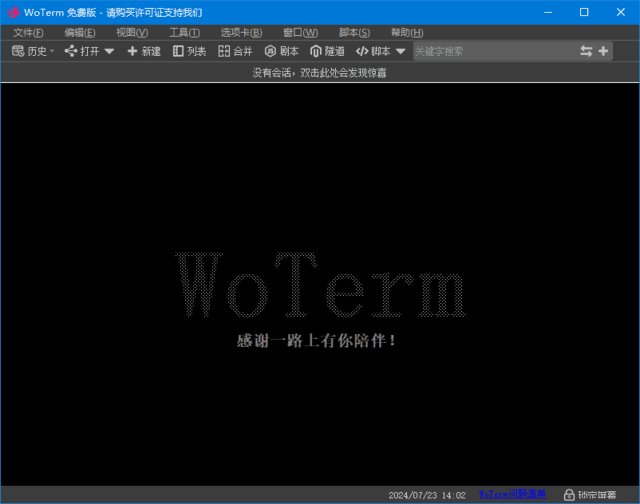
Task: Click the lock screen (锁定屏幕) icon
Action: coord(569,495)
